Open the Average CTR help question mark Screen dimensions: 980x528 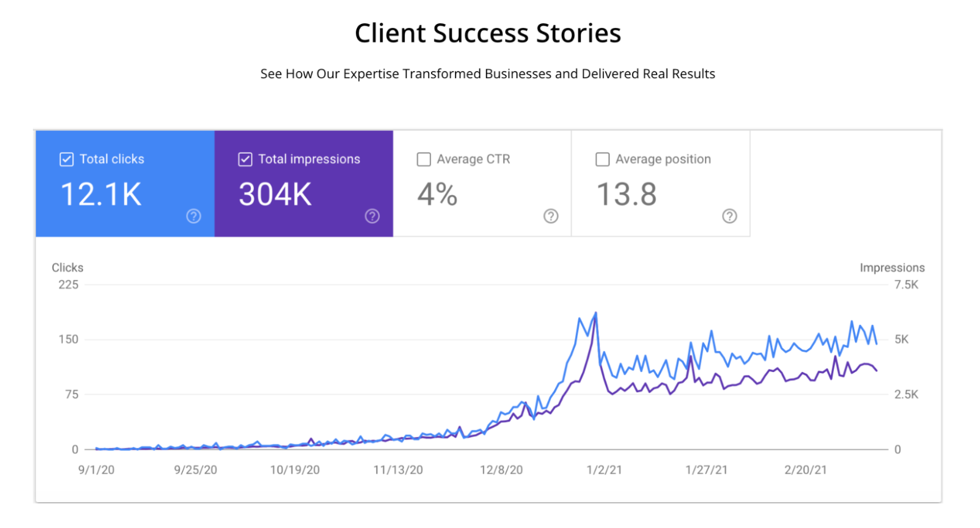pyautogui.click(x=551, y=216)
